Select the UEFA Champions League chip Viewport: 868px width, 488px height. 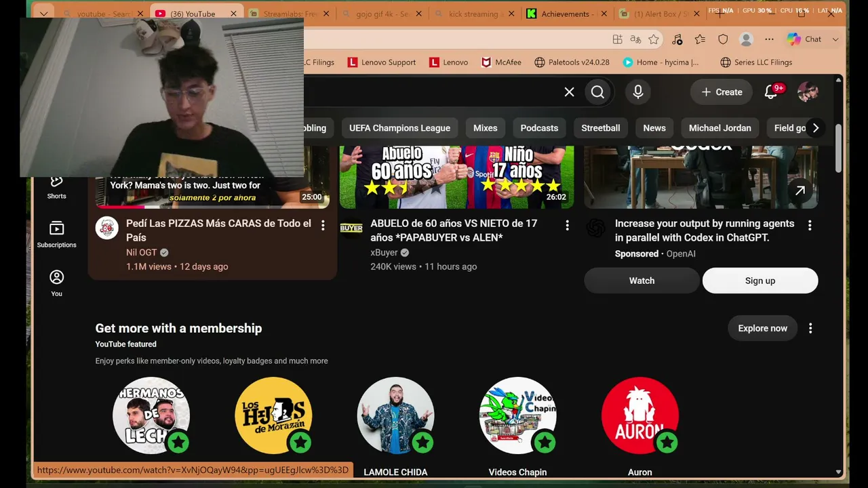click(399, 128)
